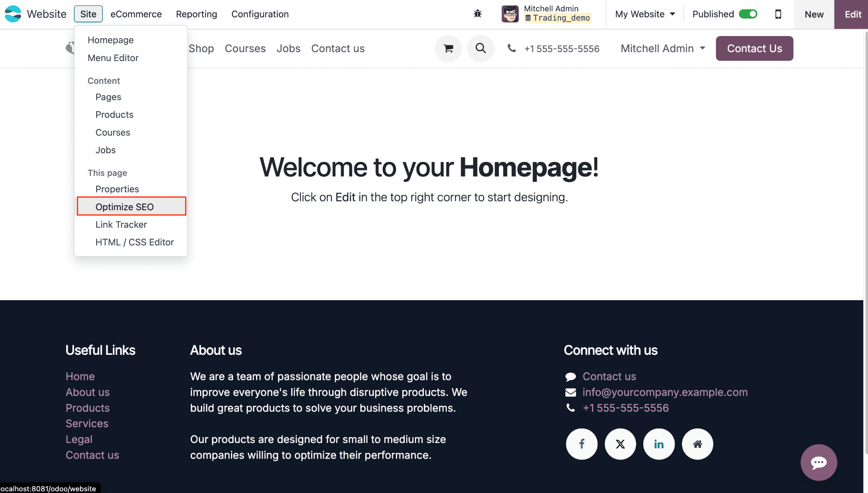Open the X (Twitter) social icon

(x=620, y=444)
